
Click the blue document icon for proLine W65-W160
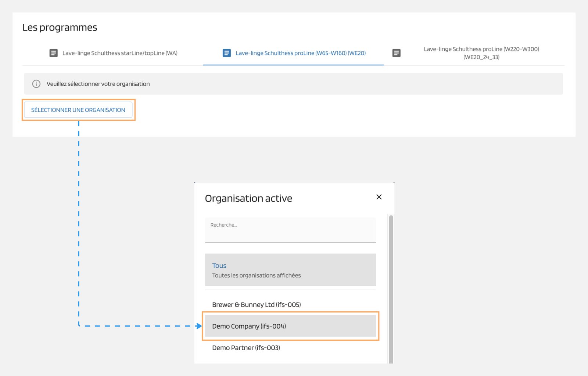[227, 53]
